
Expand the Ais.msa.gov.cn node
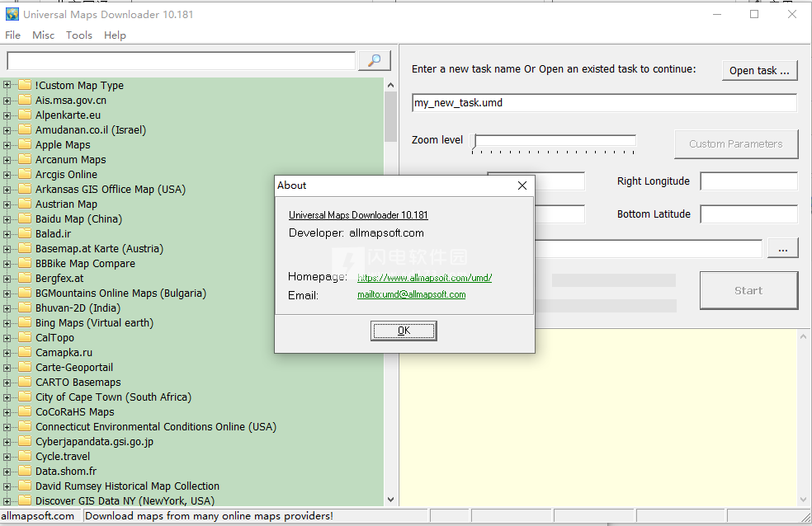[x=7, y=100]
